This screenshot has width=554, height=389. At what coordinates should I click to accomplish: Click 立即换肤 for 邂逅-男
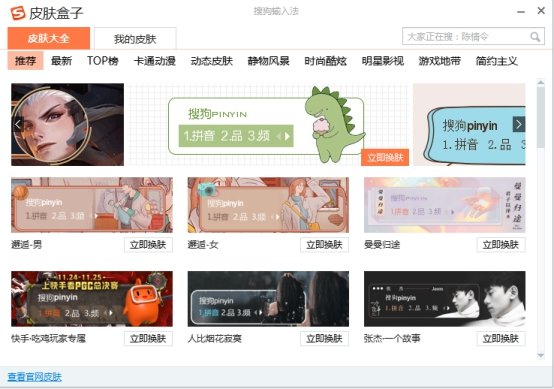pos(148,244)
